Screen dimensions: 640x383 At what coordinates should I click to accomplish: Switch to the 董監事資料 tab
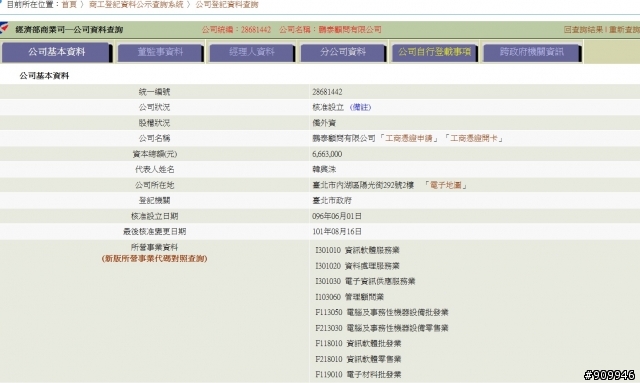click(x=160, y=52)
